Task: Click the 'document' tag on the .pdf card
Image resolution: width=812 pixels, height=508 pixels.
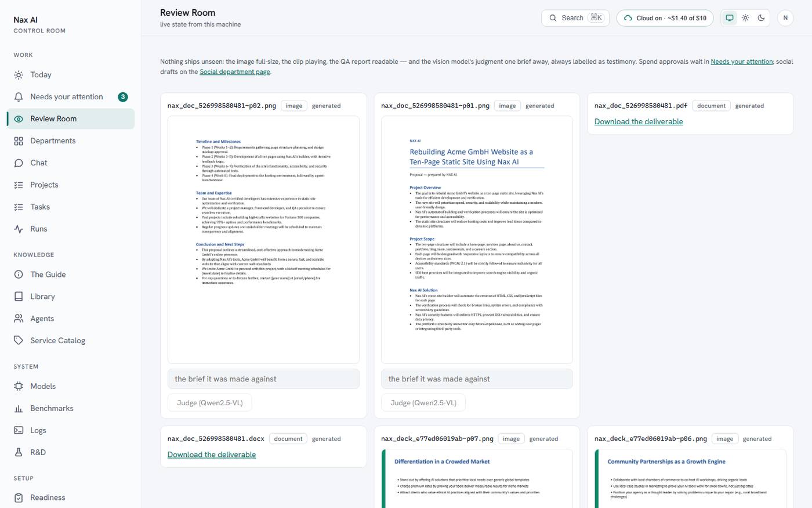Action: [x=712, y=106]
